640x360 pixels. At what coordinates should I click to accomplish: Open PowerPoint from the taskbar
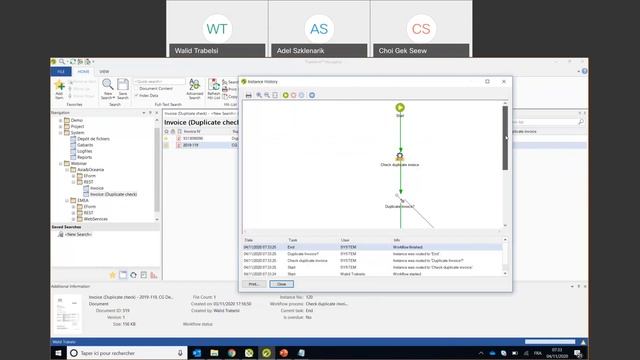coord(284,353)
